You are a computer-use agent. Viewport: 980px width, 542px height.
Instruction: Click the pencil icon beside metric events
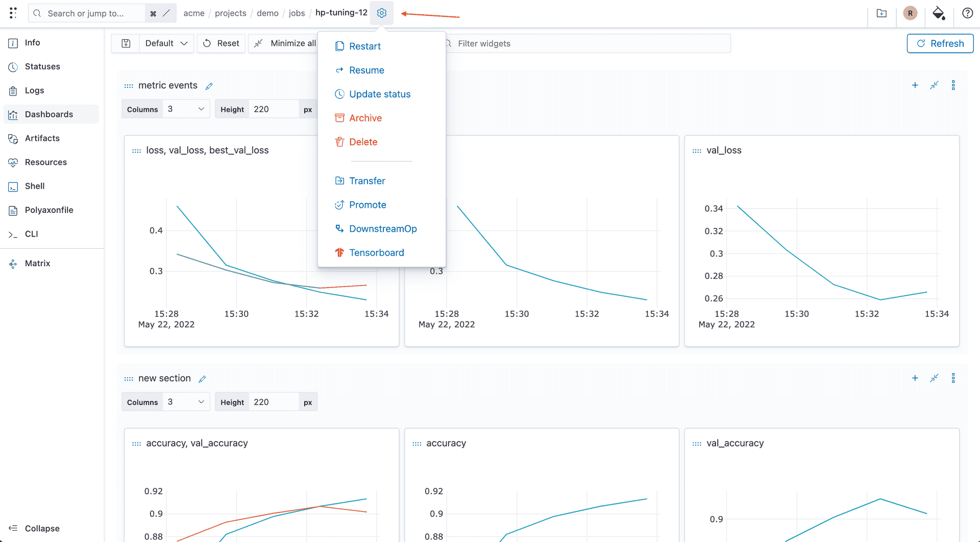point(209,86)
